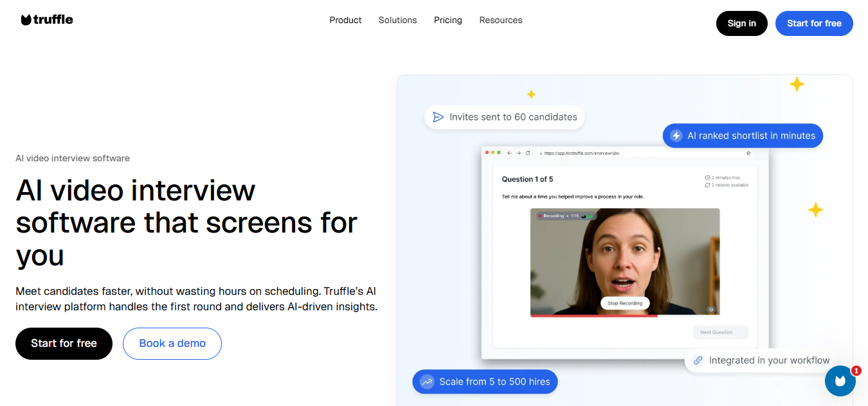Open the Product menu
This screenshot has height=406, width=868.
tap(345, 20)
